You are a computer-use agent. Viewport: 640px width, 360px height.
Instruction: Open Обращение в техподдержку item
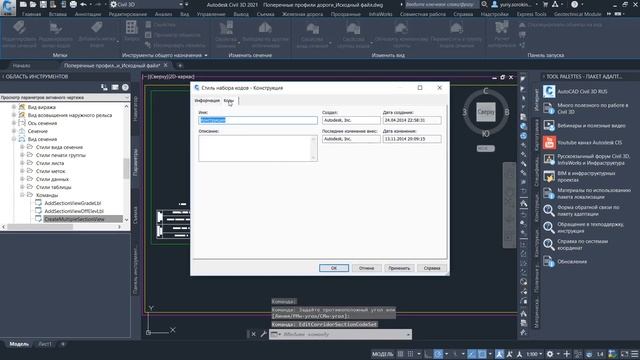(584, 228)
